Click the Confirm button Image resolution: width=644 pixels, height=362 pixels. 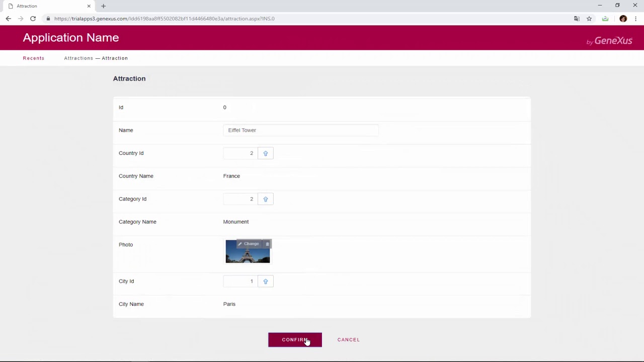pos(295,340)
